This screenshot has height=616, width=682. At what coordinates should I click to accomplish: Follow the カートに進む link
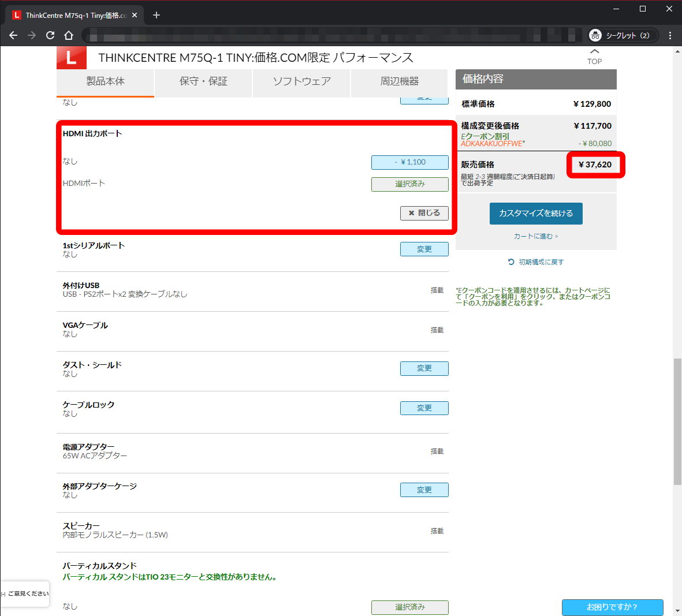tap(536, 236)
